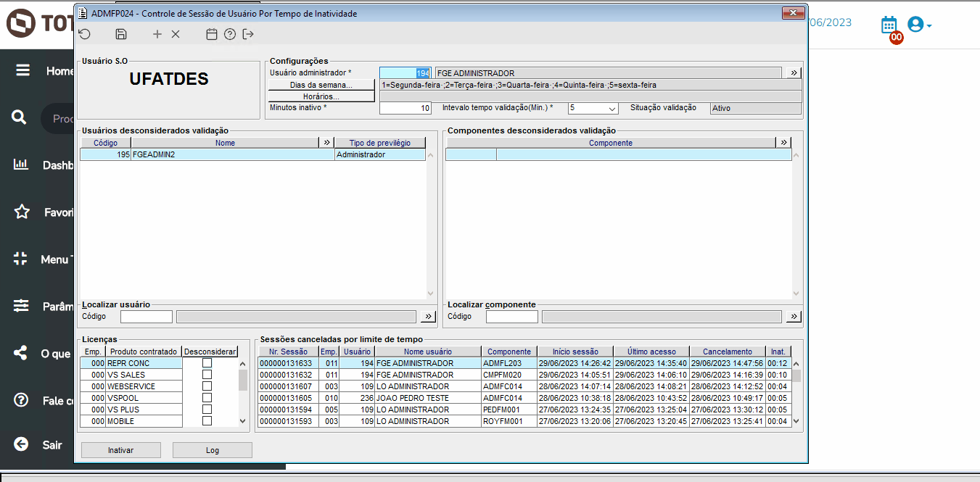Click the Log button

213,450
